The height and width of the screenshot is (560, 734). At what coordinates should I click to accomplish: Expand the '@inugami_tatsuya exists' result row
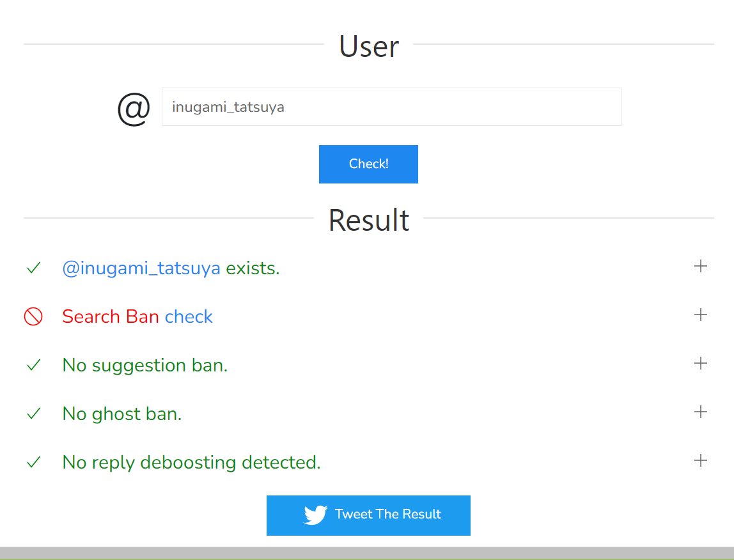700,266
